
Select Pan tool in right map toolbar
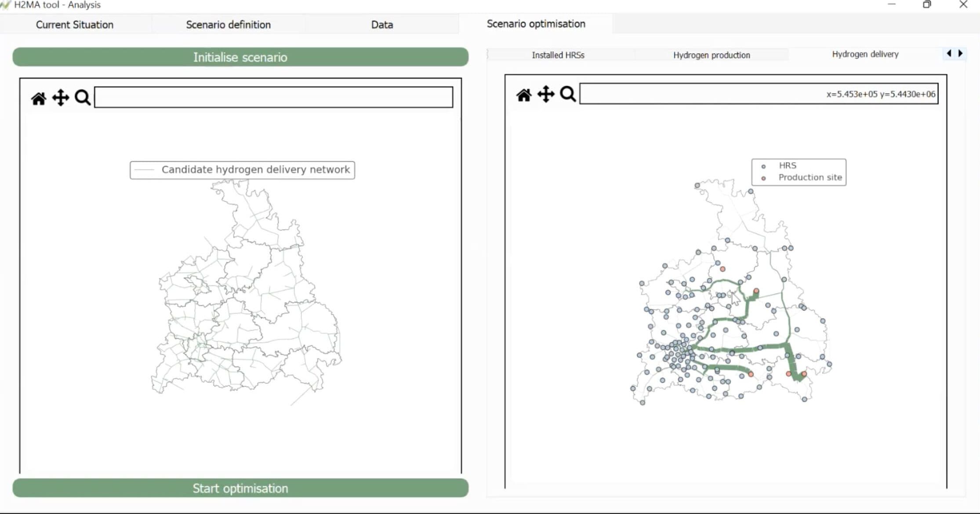coord(546,94)
